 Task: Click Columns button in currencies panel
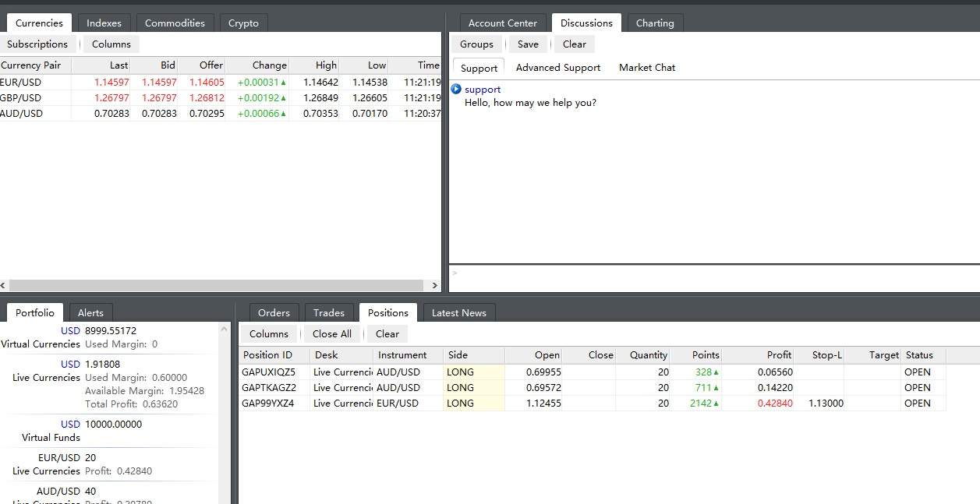point(111,44)
